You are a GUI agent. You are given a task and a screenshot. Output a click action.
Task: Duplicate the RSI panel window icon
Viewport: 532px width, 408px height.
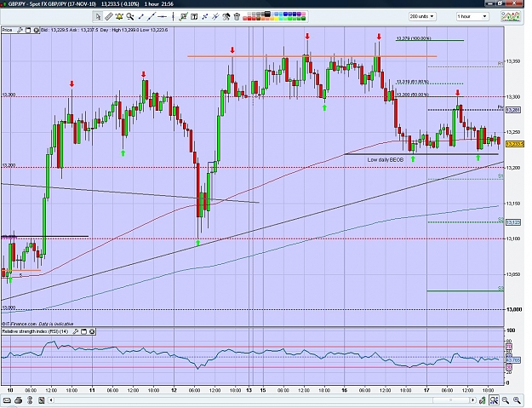click(x=83, y=331)
